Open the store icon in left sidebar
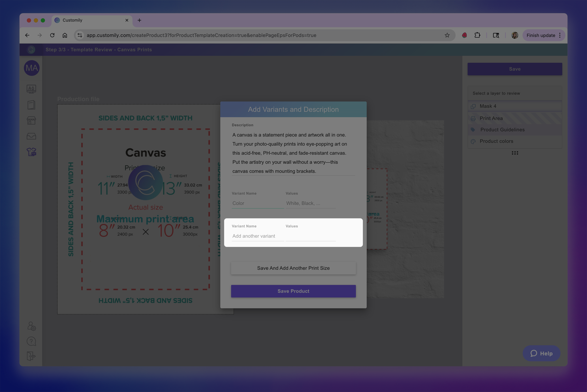The width and height of the screenshot is (587, 392). click(31, 121)
